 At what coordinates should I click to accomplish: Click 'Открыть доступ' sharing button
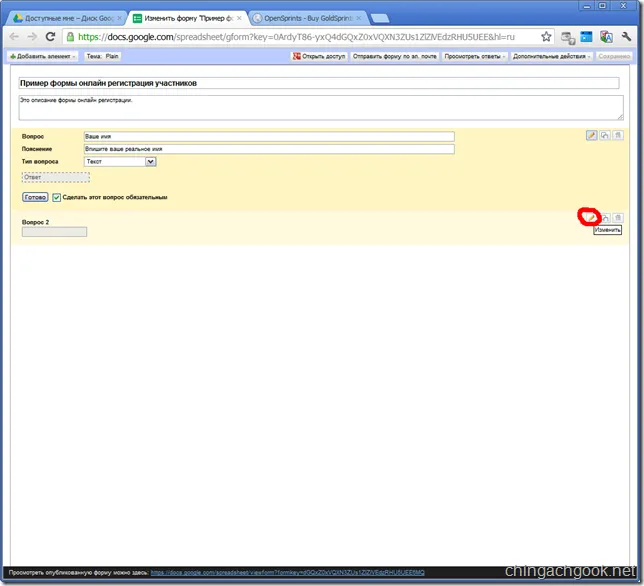tap(319, 56)
